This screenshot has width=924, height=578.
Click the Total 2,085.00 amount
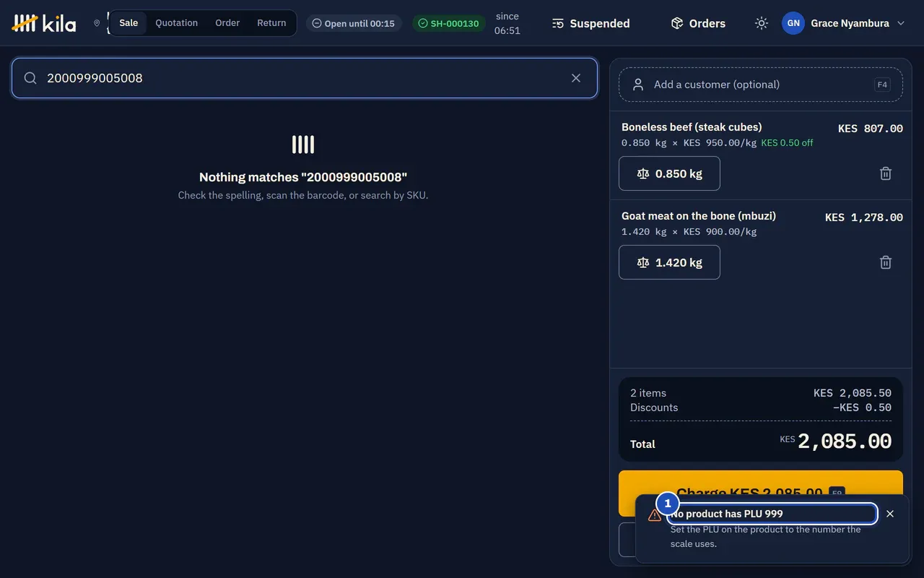845,441
